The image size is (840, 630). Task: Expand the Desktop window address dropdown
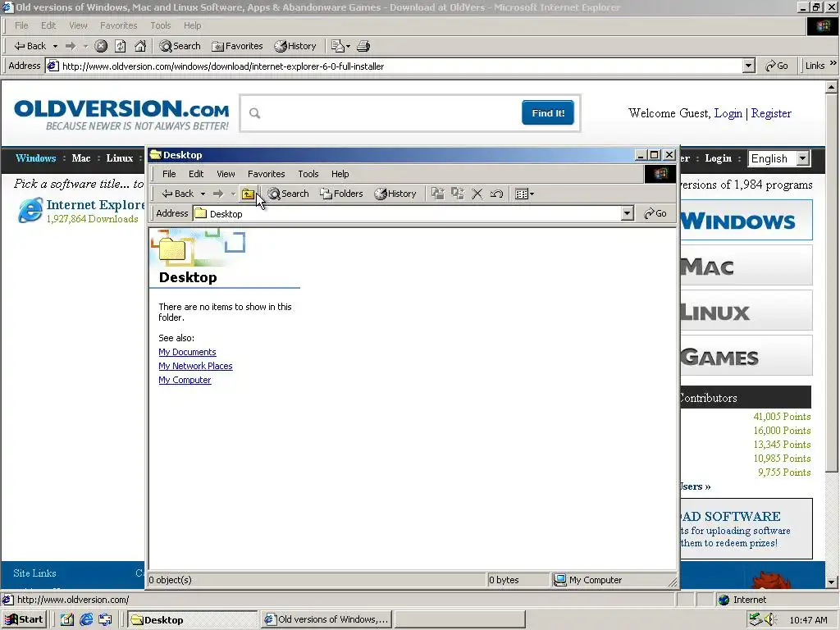[628, 214]
